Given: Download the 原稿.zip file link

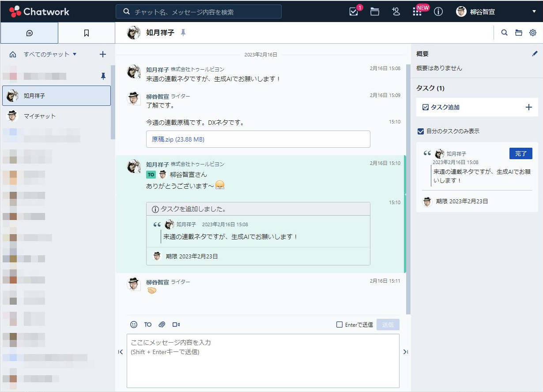Looking at the screenshot, I should (x=178, y=139).
